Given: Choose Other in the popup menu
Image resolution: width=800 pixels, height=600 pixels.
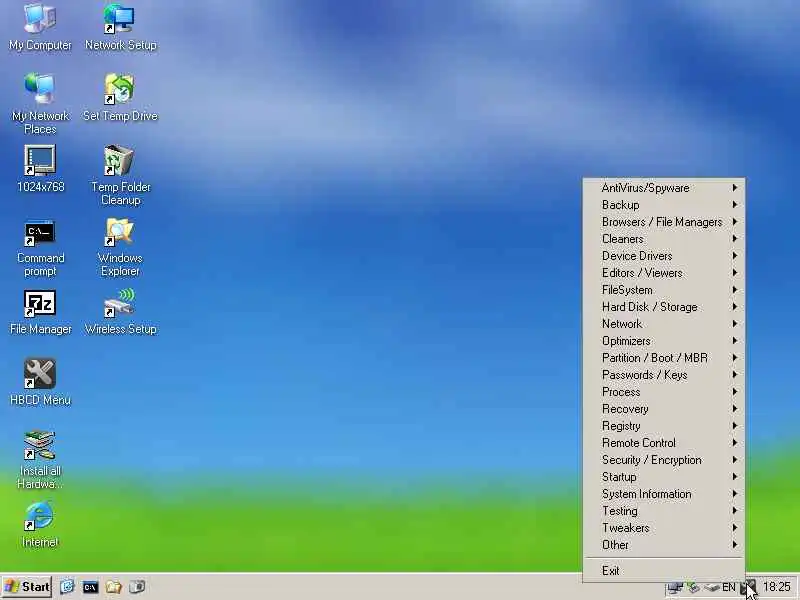Looking at the screenshot, I should [664, 545].
